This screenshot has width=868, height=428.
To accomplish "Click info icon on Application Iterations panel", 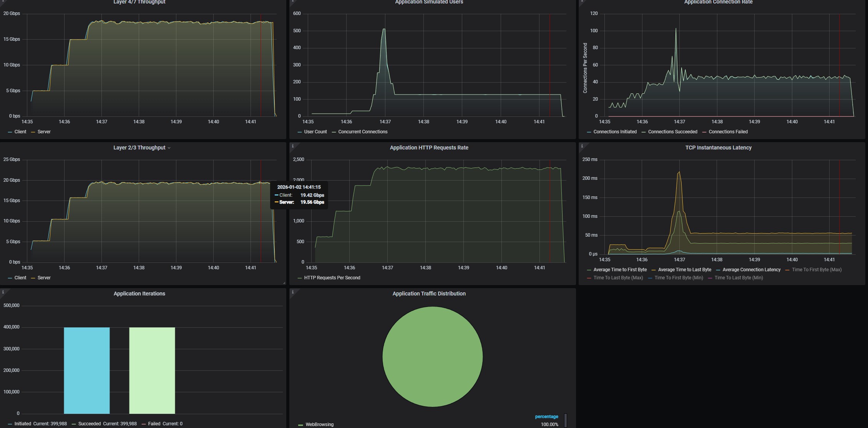I will [x=3, y=292].
